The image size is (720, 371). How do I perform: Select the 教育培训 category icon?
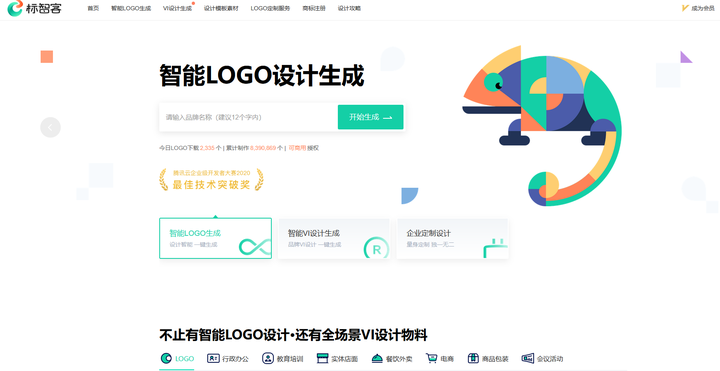(268, 359)
